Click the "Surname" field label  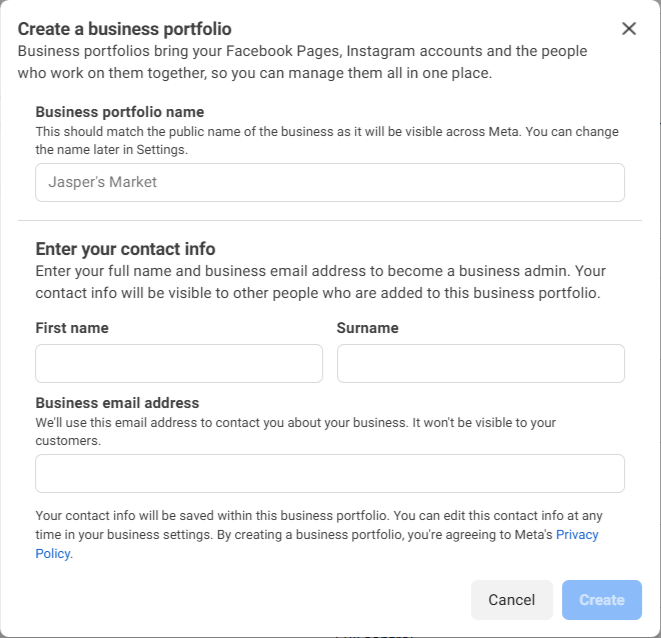[368, 328]
